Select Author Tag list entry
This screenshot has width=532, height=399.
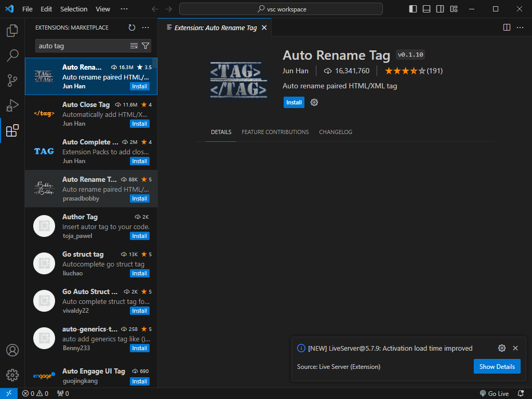(x=91, y=226)
